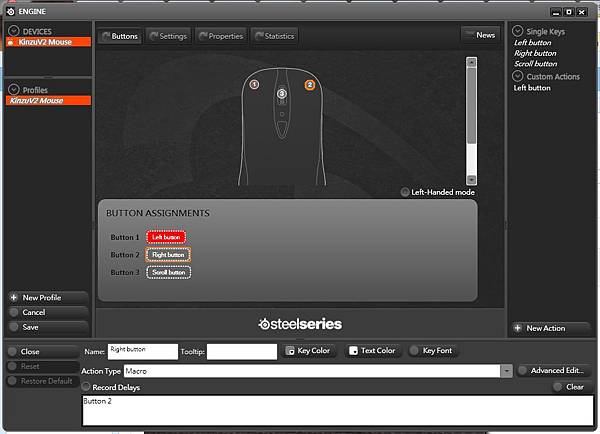The width and height of the screenshot is (600, 434).
Task: Click the plus icon on New Profile
Action: (14, 297)
